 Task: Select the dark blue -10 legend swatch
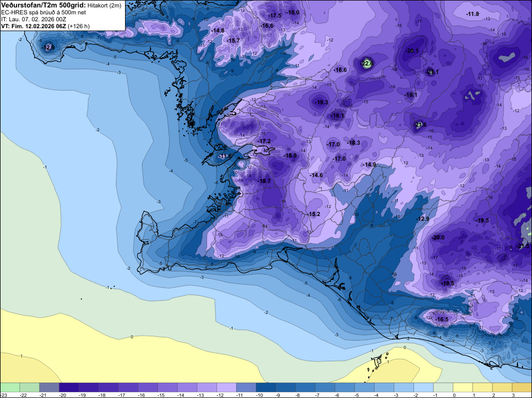point(266,387)
